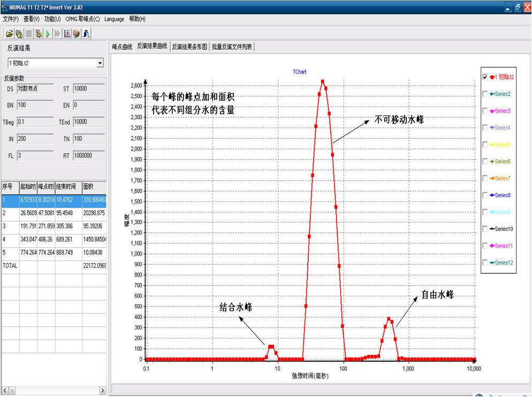Viewport: 532px width, 397px height.
Task: Click the batch files toolbar icon
Action: coord(19,34)
